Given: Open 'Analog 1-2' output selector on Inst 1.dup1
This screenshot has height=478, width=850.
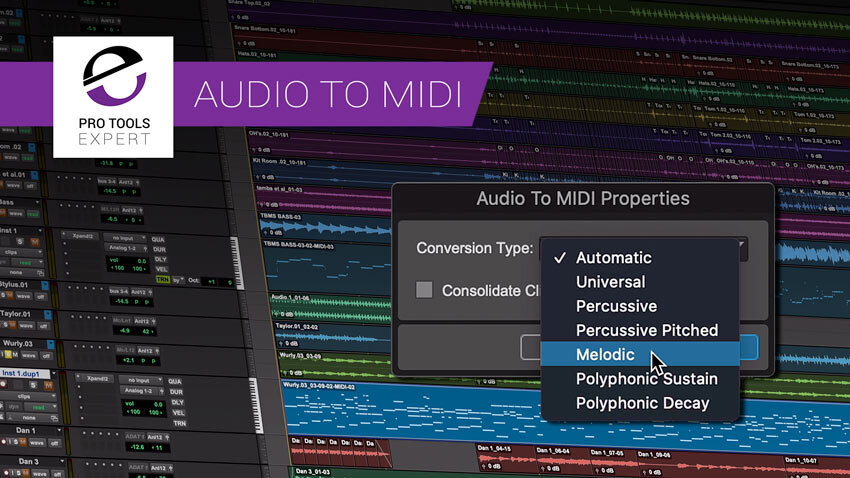Looking at the screenshot, I should click(142, 391).
